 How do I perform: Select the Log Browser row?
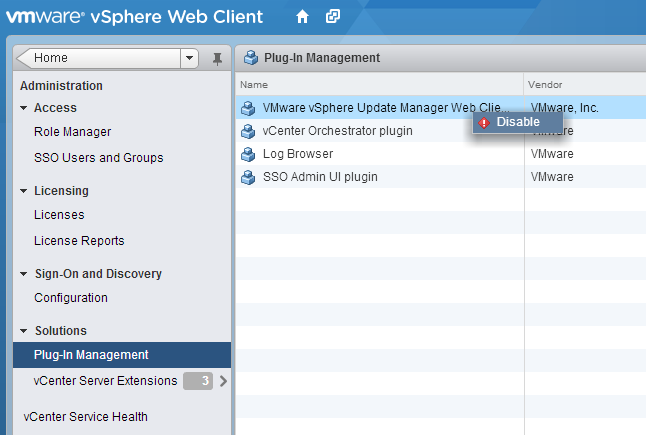tap(441, 154)
